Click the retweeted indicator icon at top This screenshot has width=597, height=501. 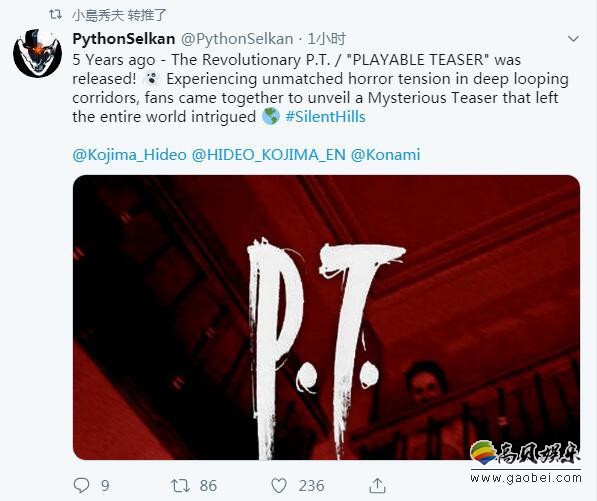56,15
